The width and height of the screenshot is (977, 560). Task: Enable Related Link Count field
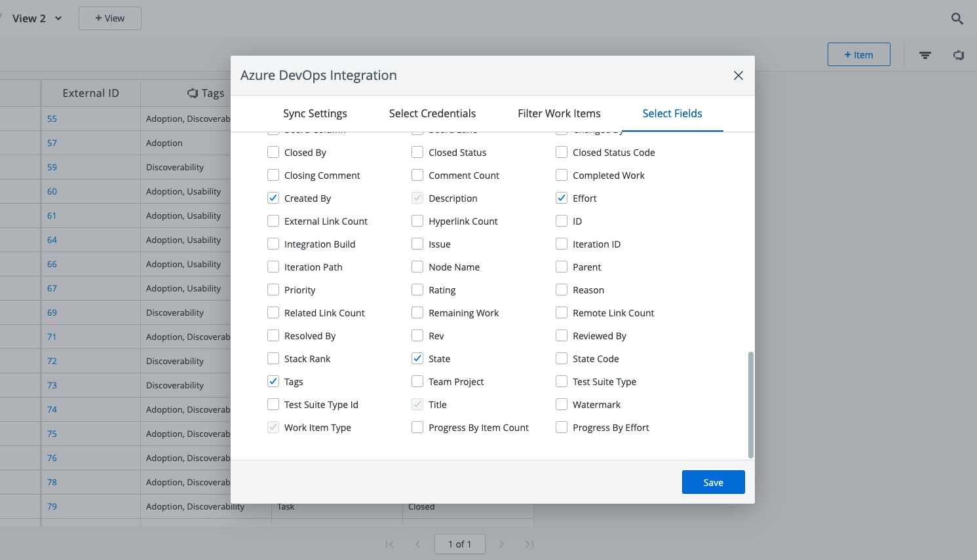pos(273,312)
